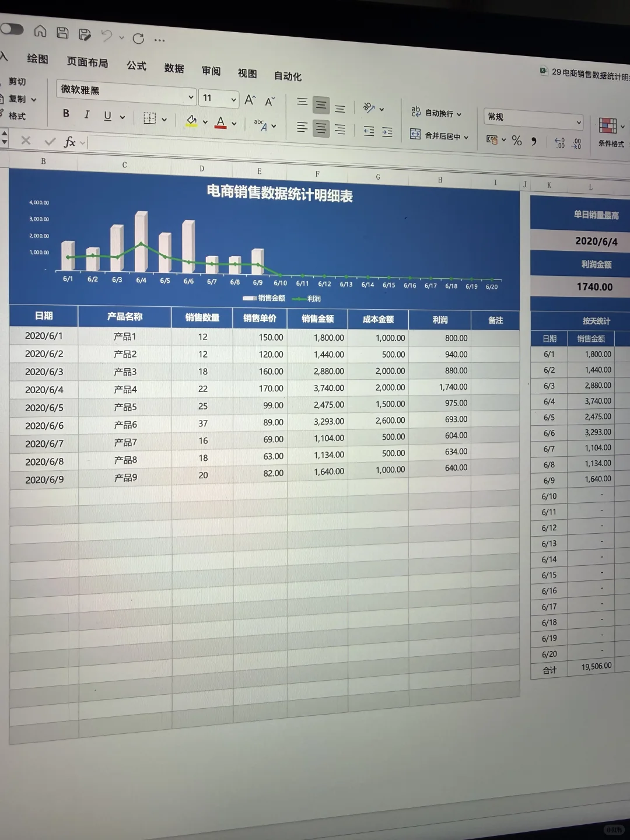Open the Home icon in title bar
This screenshot has height=840, width=630.
pos(40,31)
